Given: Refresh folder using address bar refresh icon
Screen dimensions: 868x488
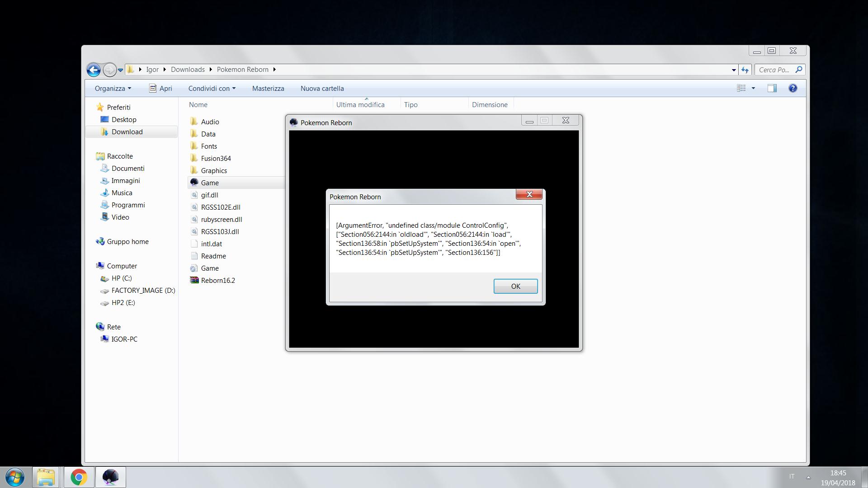Looking at the screenshot, I should click(x=745, y=70).
